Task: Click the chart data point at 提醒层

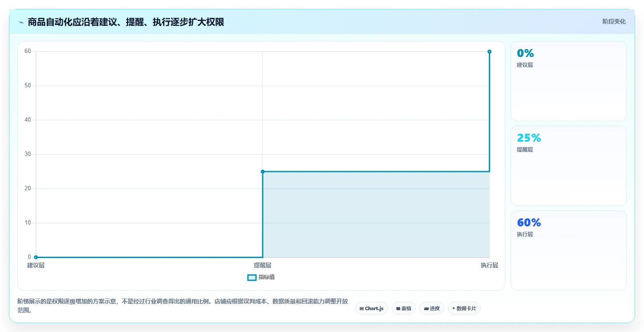Action: 263,172
